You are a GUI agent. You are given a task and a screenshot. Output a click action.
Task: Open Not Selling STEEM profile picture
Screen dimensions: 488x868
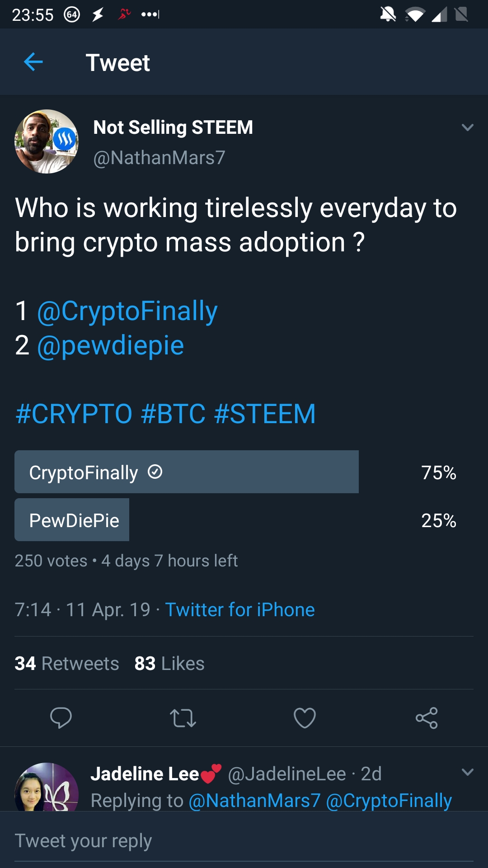tap(47, 142)
